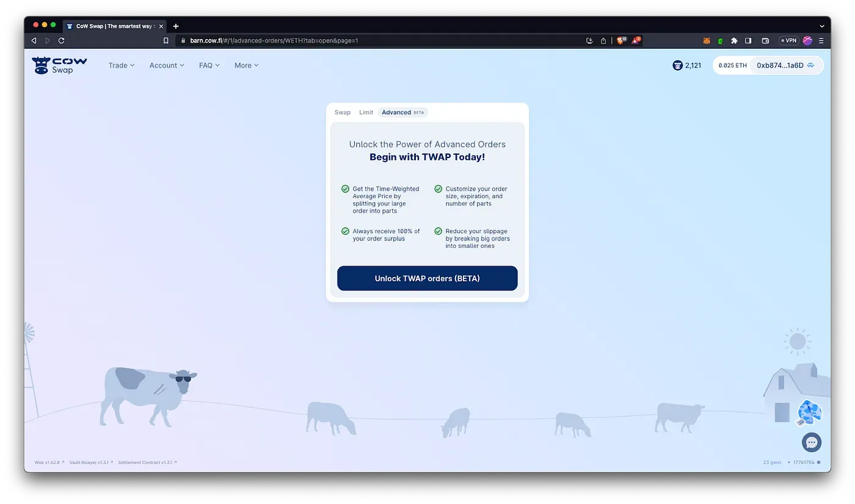Toggle the browser sidebar panel icon
The image size is (855, 504).
click(x=748, y=41)
